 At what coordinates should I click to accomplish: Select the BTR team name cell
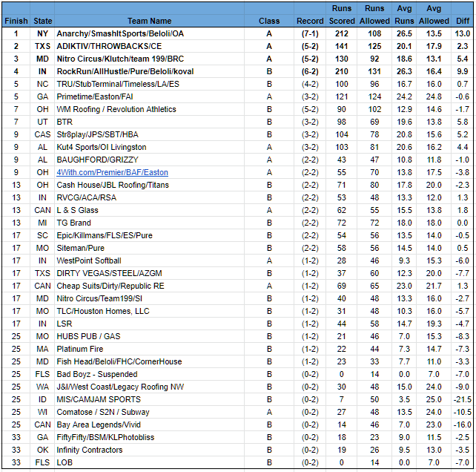coord(149,122)
